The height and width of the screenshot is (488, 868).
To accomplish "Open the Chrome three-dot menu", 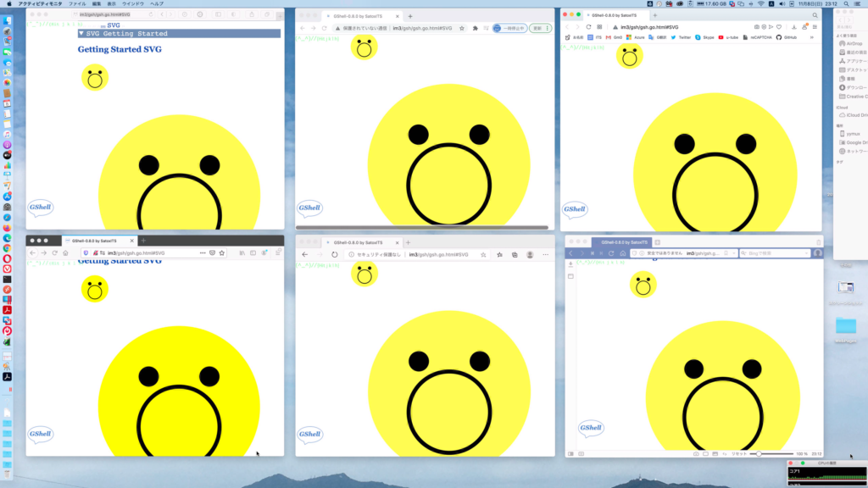I will pyautogui.click(x=547, y=28).
